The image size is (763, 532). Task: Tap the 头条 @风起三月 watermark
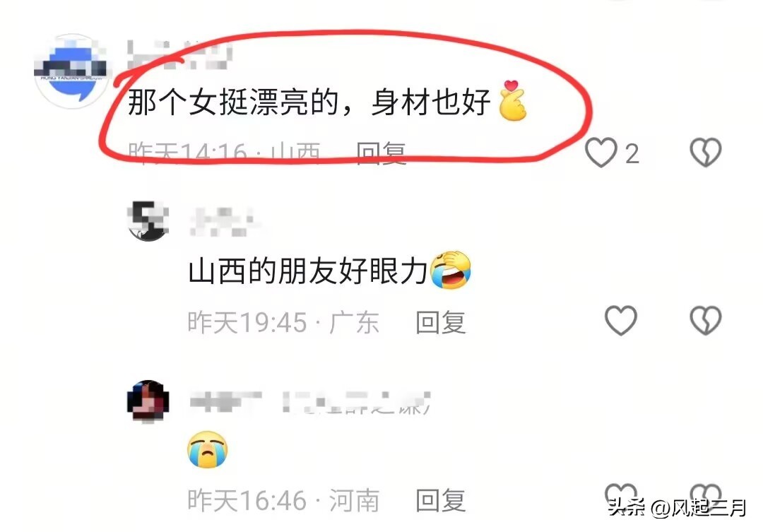tap(677, 508)
